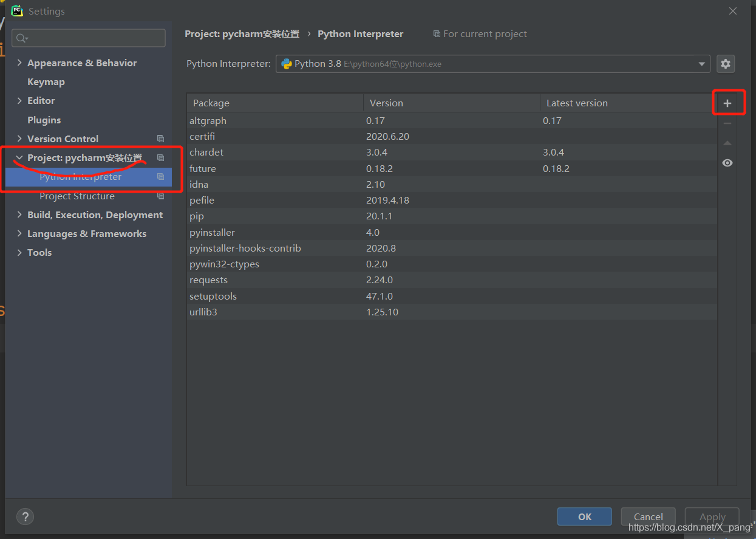Click latest version 0.18.2 of future

click(556, 168)
